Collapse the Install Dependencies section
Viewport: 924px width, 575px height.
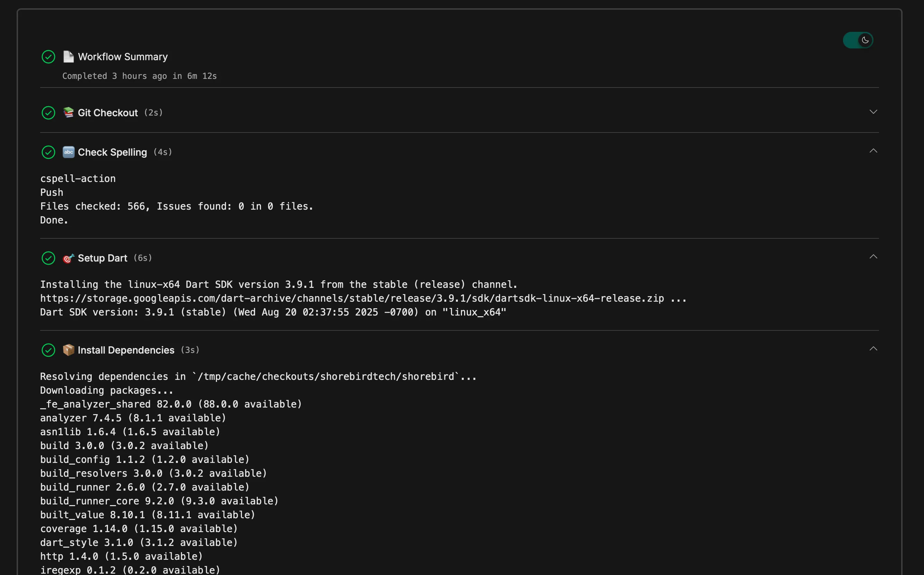873,348
